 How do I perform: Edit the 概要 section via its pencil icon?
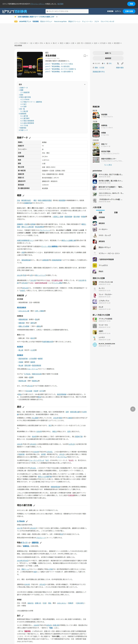click(24, 195)
